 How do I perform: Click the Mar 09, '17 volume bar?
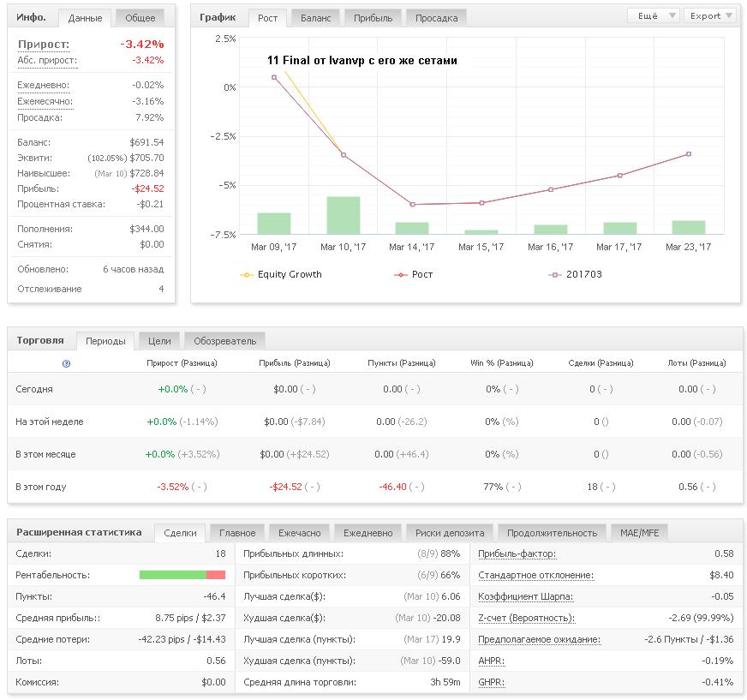point(274,224)
